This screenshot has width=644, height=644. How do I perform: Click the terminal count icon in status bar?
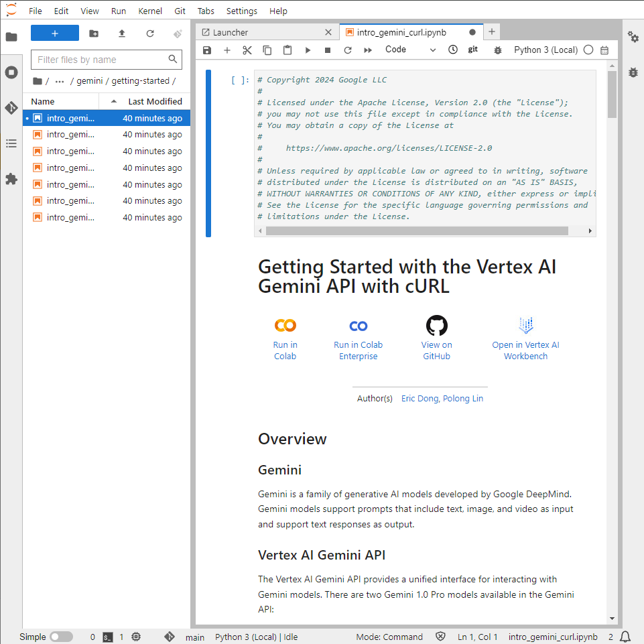[x=108, y=637]
